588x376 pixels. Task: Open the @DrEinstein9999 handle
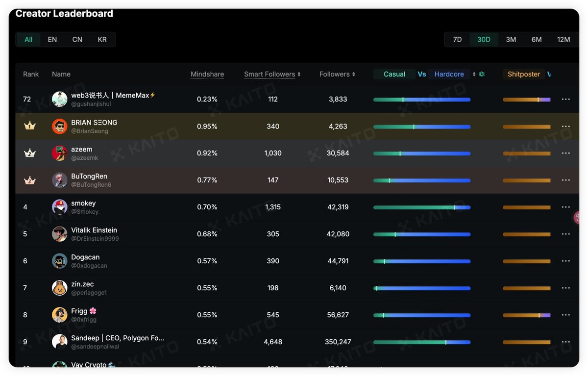pos(95,239)
